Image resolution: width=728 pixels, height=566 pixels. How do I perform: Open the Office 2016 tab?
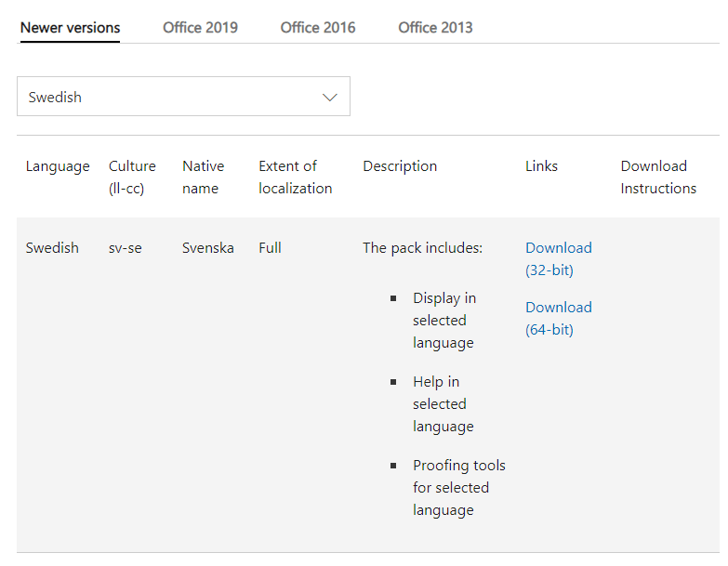(x=318, y=28)
